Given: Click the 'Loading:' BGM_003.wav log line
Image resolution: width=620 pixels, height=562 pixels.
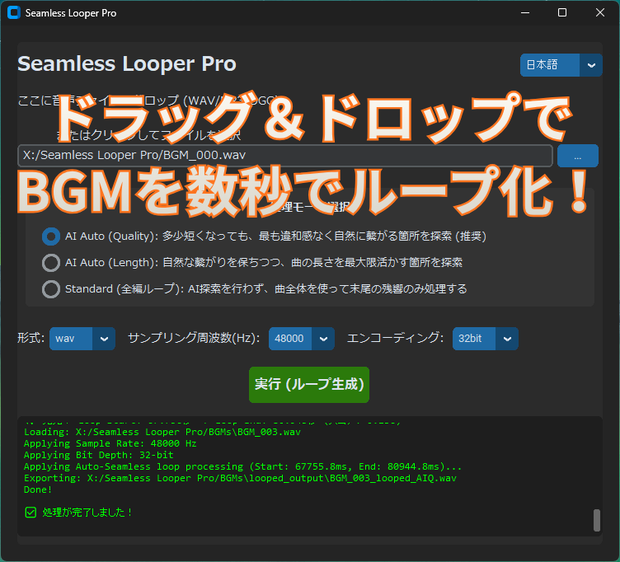Looking at the screenshot, I should point(162,432).
